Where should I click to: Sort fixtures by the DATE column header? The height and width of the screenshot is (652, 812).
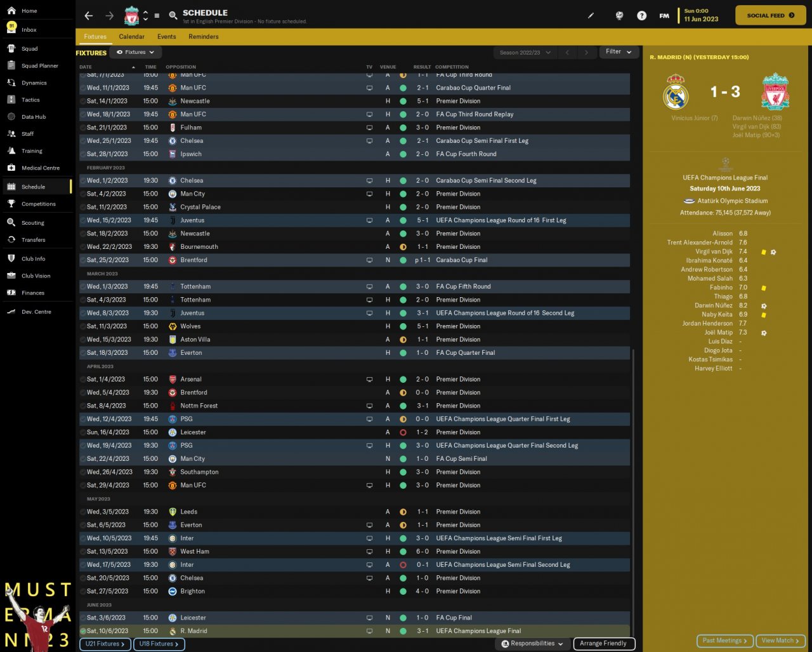click(x=86, y=67)
